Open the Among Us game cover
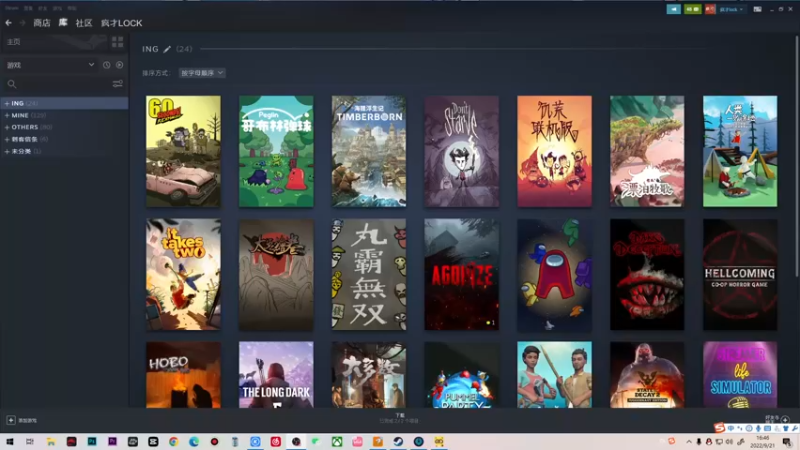 click(555, 274)
